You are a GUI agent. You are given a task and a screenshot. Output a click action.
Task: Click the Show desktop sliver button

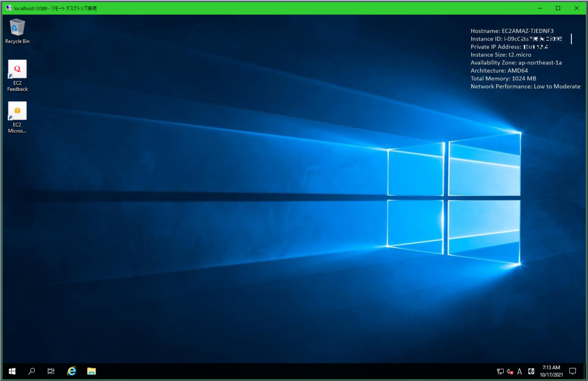585,371
